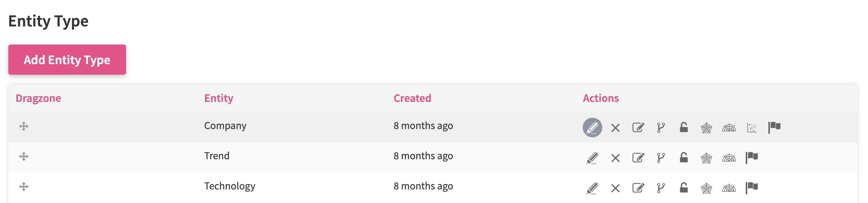Click the Company entity name

pos(225,126)
